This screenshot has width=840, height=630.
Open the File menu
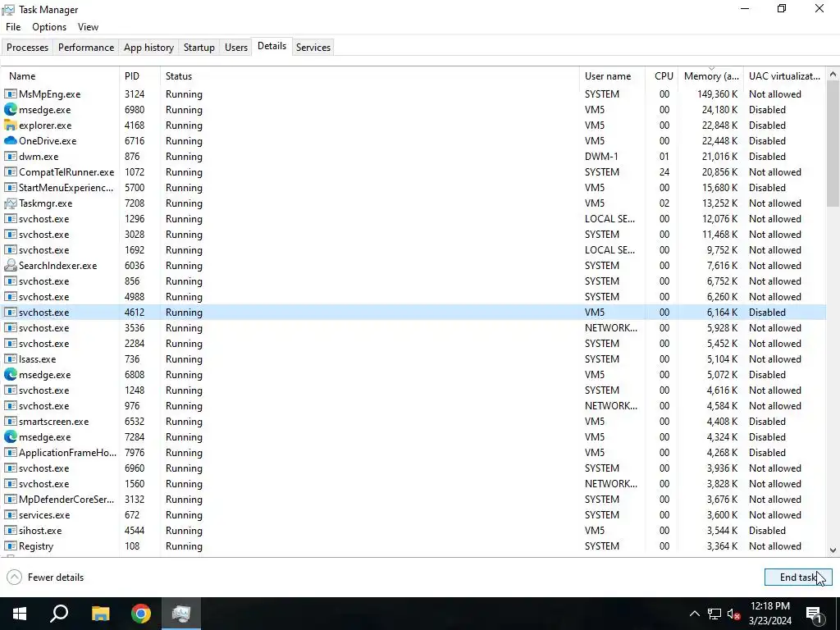pos(13,27)
